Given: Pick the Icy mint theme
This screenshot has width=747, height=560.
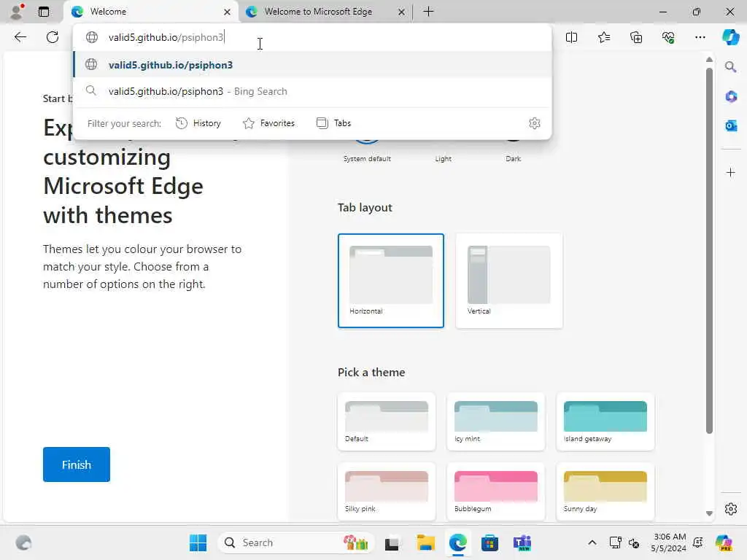Looking at the screenshot, I should tap(496, 421).
